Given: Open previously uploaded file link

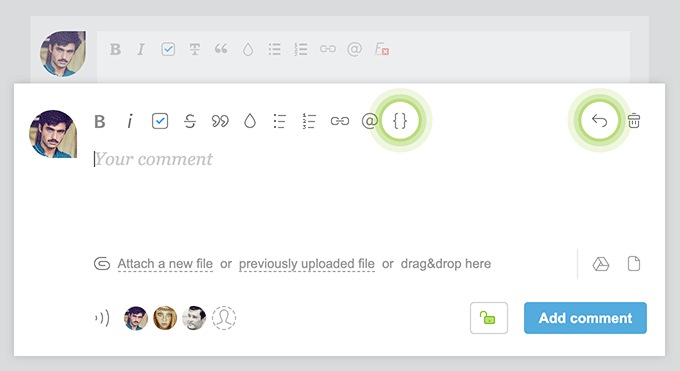Looking at the screenshot, I should point(307,264).
